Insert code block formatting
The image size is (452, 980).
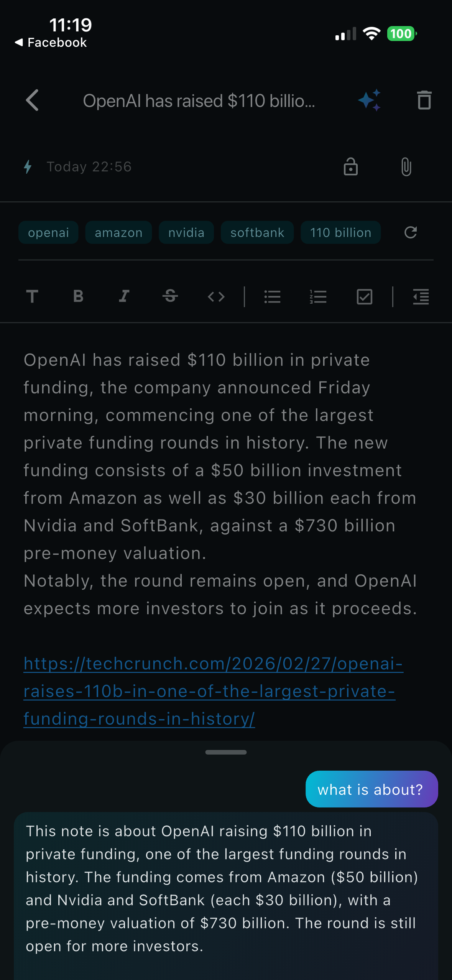(216, 296)
